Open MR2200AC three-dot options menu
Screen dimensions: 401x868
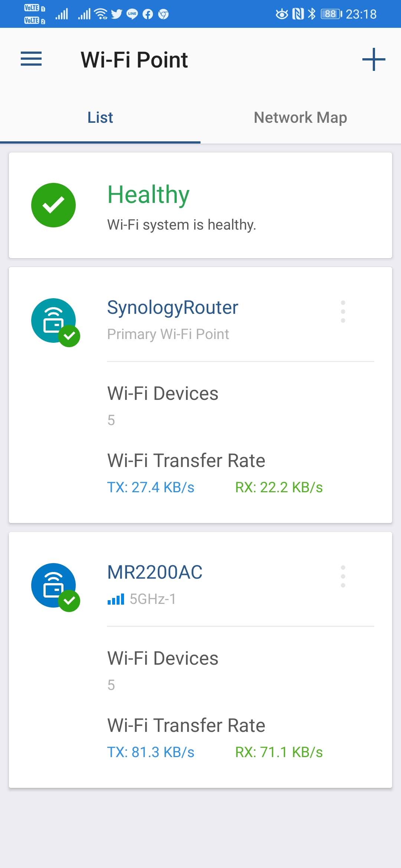point(343,576)
